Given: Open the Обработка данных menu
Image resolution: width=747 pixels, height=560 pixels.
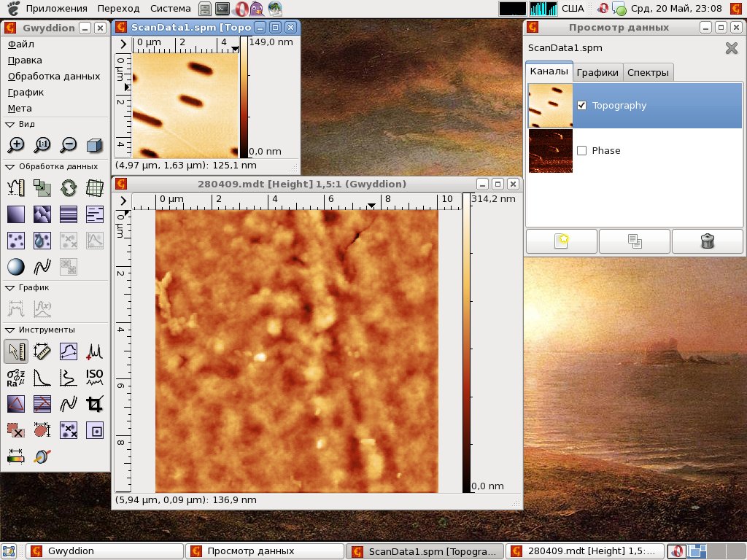Looking at the screenshot, I should coord(54,76).
